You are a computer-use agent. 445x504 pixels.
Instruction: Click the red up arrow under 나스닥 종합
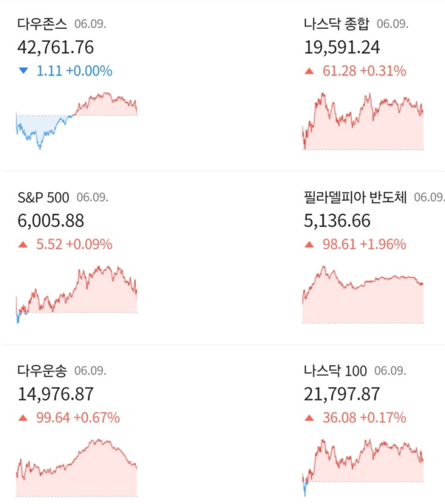(309, 71)
